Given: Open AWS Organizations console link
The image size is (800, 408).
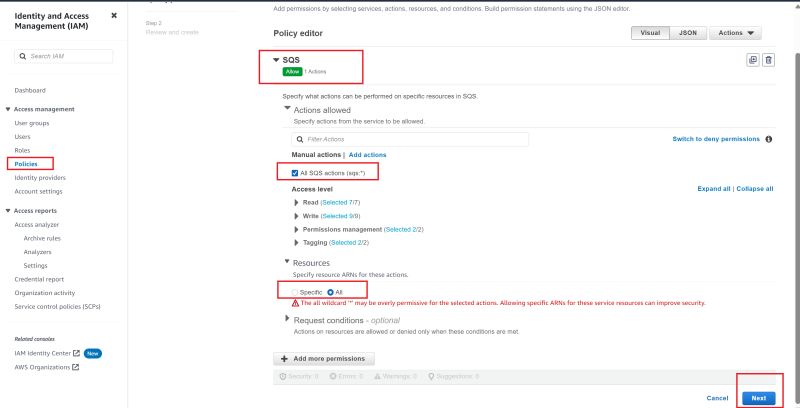Looking at the screenshot, I should 42,367.
